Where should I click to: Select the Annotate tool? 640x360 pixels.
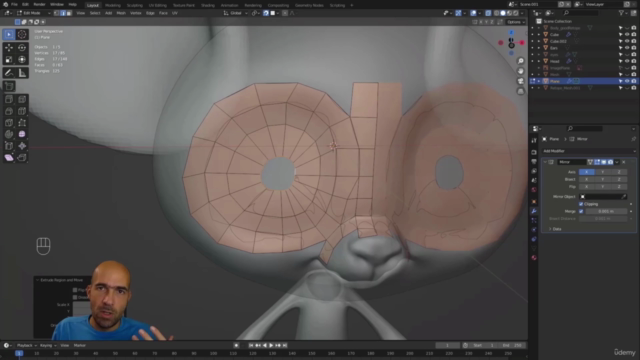(9, 73)
